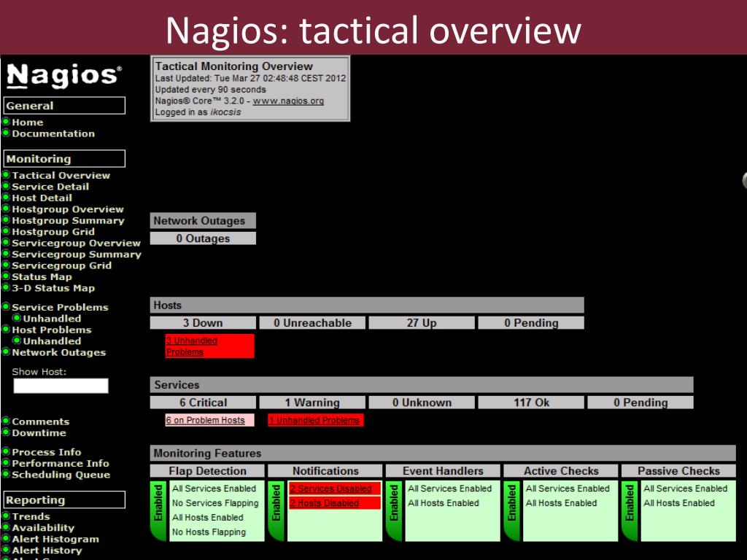Open Servicegroup Summary
The height and width of the screenshot is (560, 747).
[x=76, y=254]
